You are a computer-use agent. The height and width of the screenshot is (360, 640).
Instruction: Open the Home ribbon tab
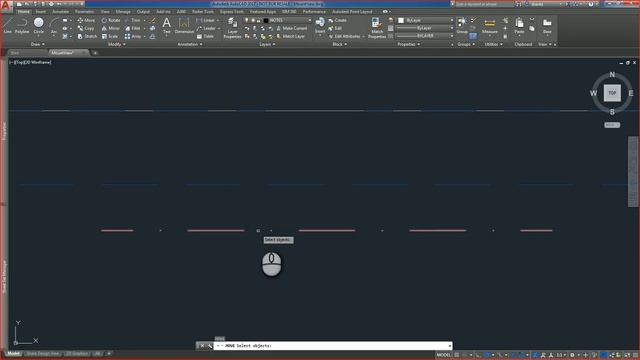click(x=24, y=11)
